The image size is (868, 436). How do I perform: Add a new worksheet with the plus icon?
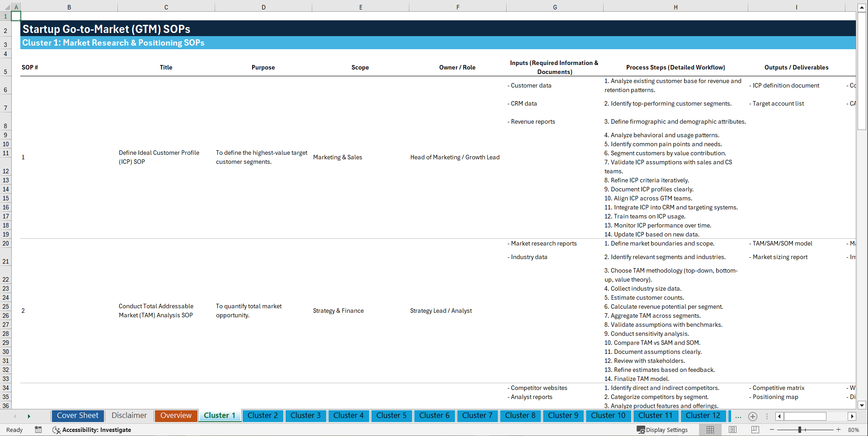tap(752, 416)
